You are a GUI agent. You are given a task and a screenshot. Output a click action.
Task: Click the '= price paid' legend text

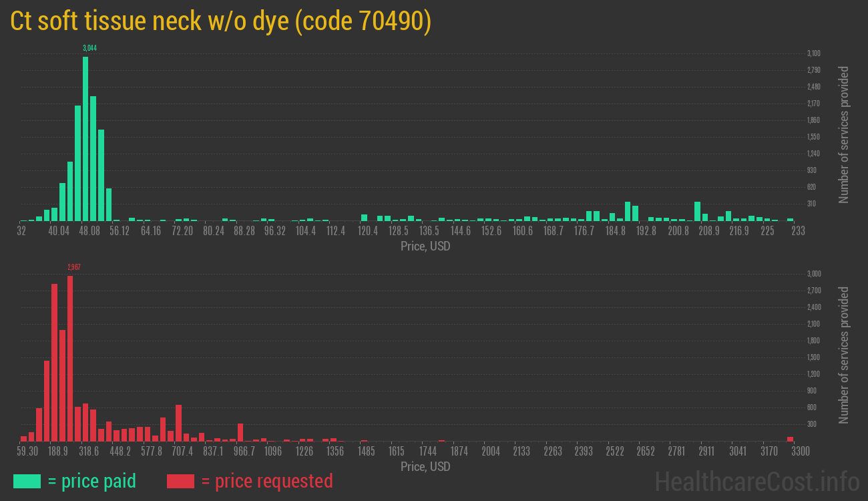92,481
